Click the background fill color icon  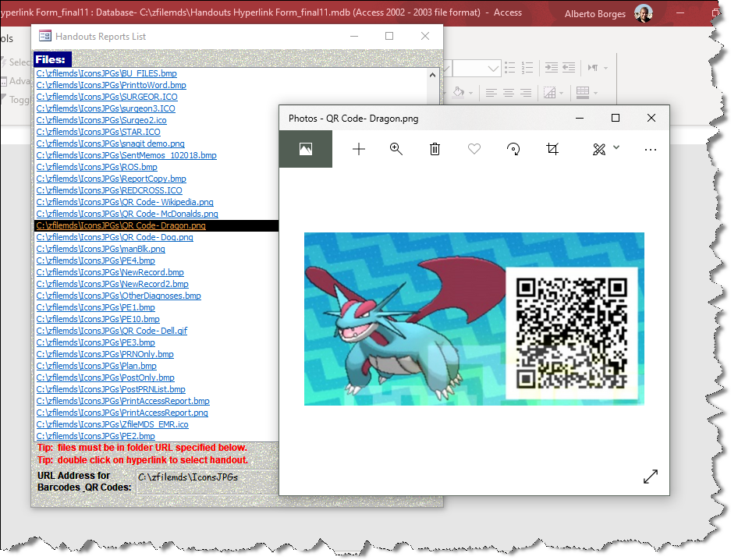[459, 92]
